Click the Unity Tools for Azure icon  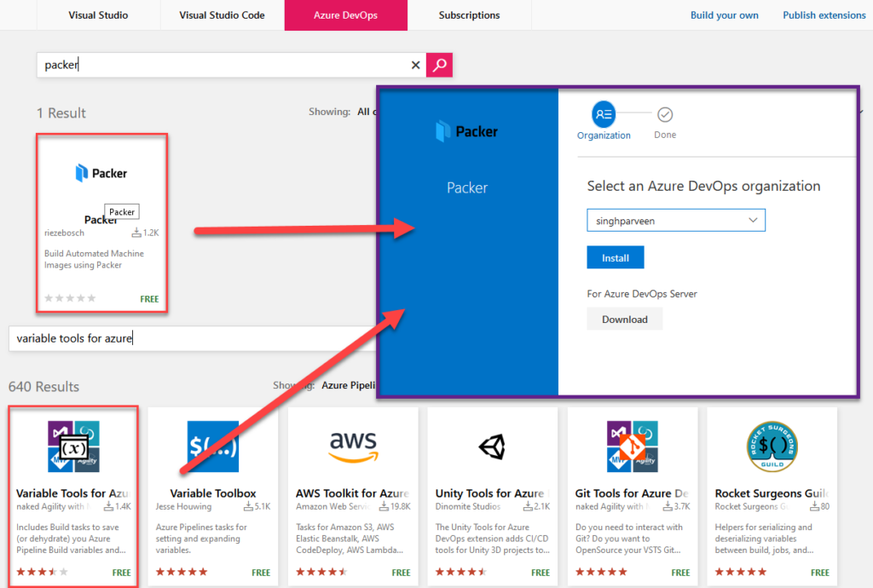coord(492,446)
